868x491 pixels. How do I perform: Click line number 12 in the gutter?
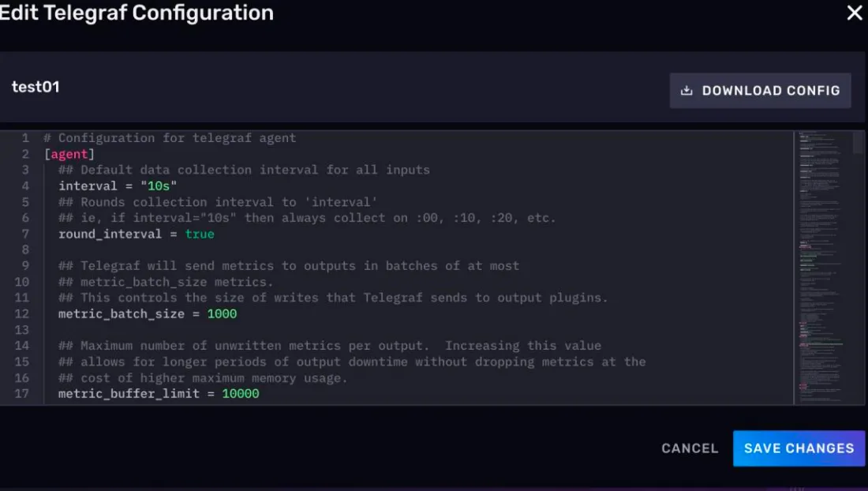point(22,314)
